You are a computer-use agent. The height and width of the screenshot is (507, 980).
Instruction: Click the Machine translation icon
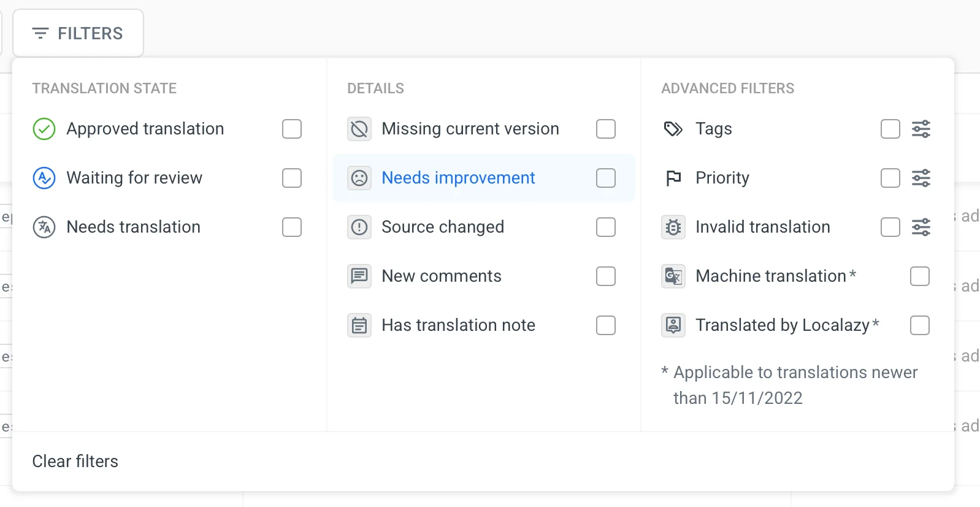673,276
